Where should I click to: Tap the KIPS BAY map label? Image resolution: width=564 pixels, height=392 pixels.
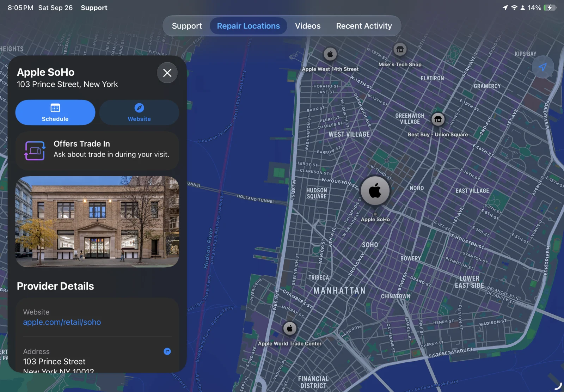(525, 54)
